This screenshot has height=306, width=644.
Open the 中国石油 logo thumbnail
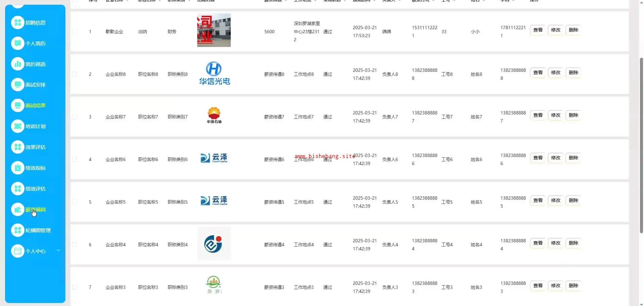(214, 115)
